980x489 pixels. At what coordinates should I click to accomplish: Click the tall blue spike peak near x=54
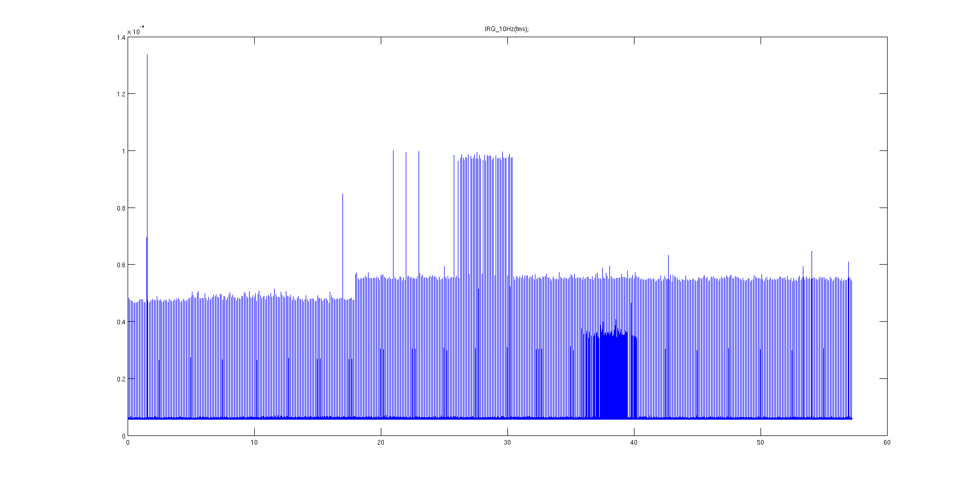point(812,251)
